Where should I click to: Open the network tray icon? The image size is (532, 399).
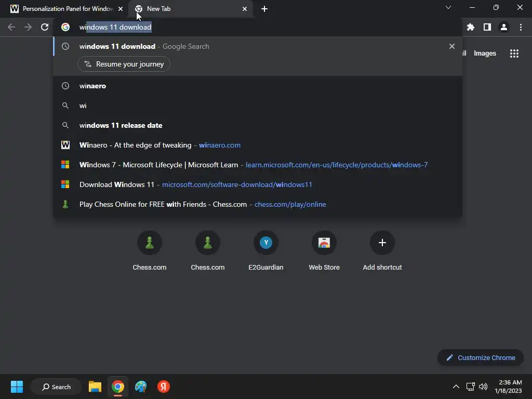pyautogui.click(x=470, y=387)
